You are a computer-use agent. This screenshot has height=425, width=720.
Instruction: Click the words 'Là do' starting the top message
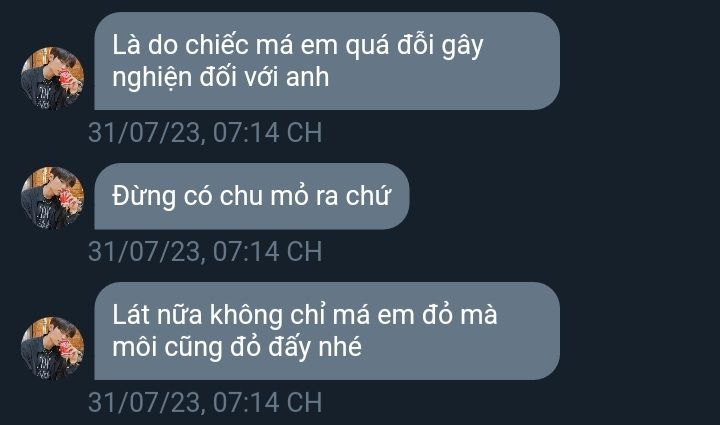click(145, 44)
